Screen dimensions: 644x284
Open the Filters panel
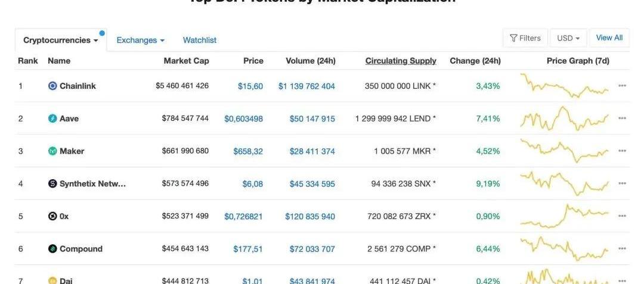(x=525, y=38)
